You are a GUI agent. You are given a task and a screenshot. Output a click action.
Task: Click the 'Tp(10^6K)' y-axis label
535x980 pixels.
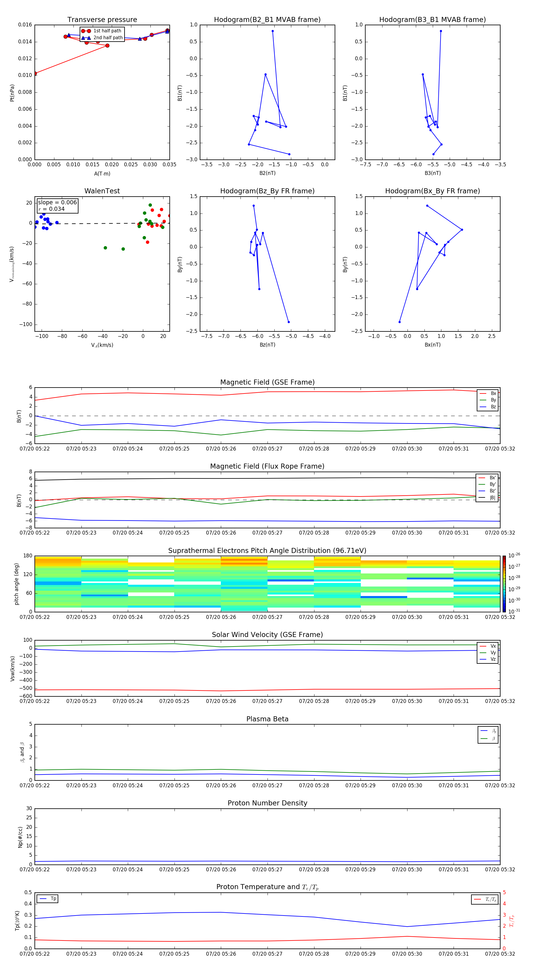click(x=17, y=921)
